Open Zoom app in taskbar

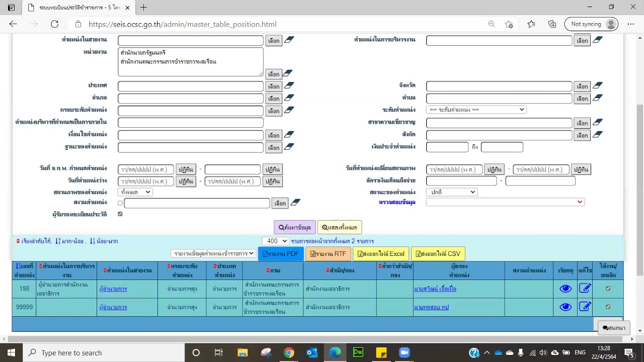[405, 352]
